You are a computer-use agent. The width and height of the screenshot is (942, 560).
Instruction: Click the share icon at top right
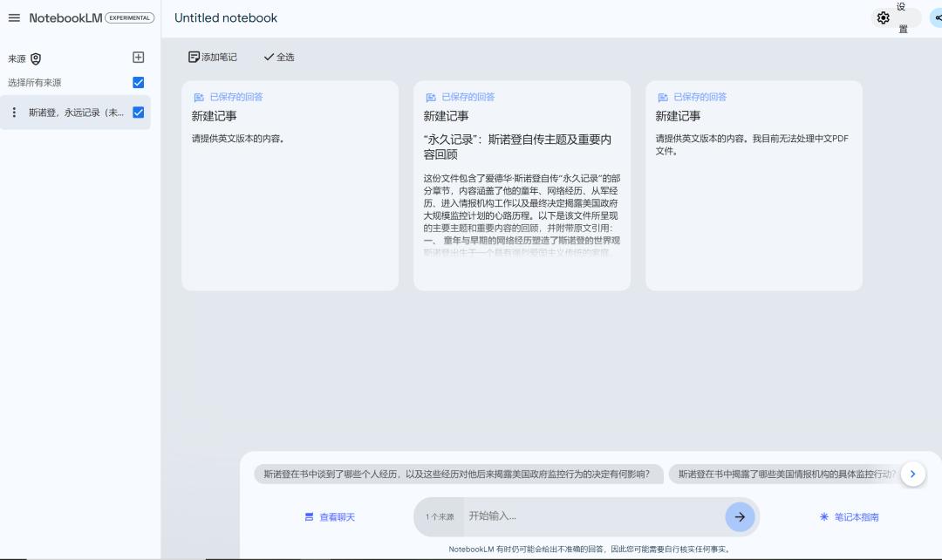937,17
